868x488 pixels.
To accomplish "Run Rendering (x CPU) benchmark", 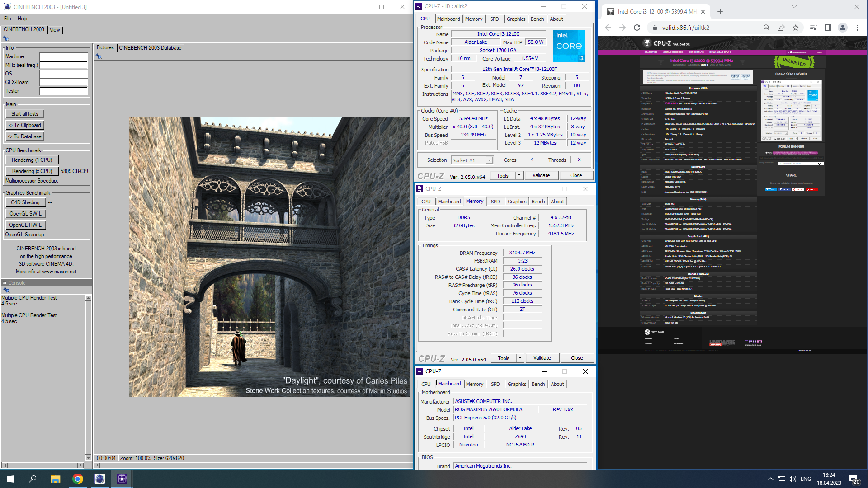I will (32, 171).
